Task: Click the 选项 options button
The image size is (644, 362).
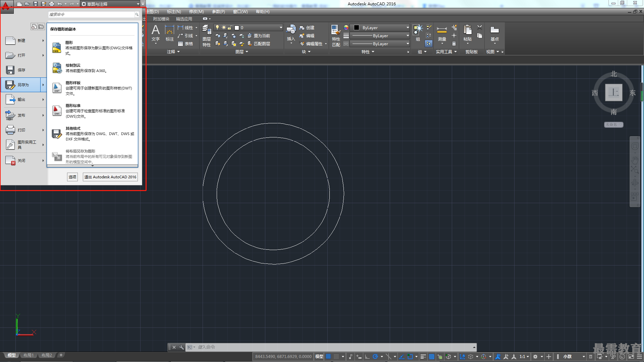Action: click(x=72, y=177)
